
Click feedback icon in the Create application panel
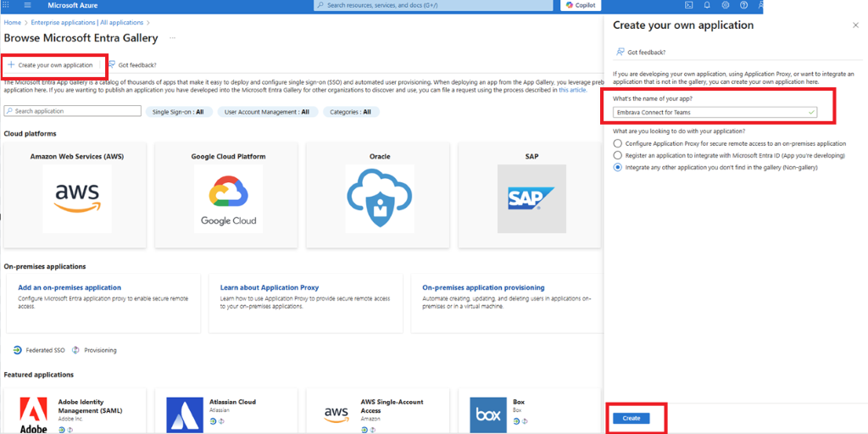620,52
